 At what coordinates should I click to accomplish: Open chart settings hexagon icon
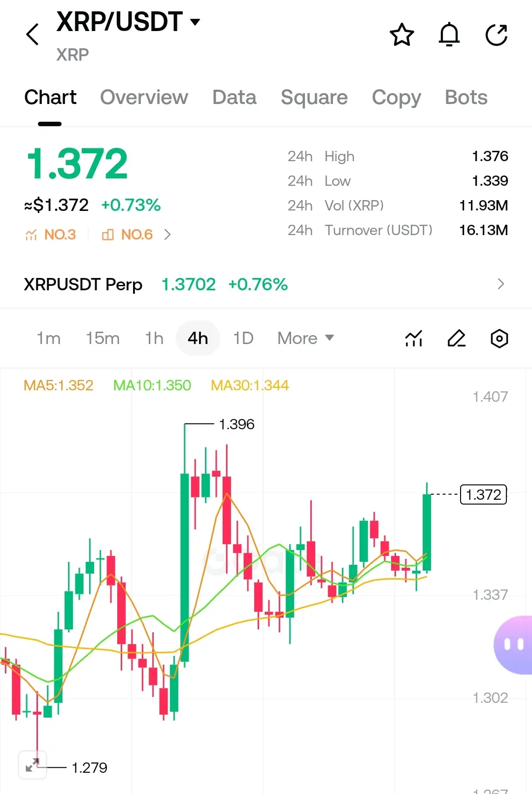[x=499, y=339]
